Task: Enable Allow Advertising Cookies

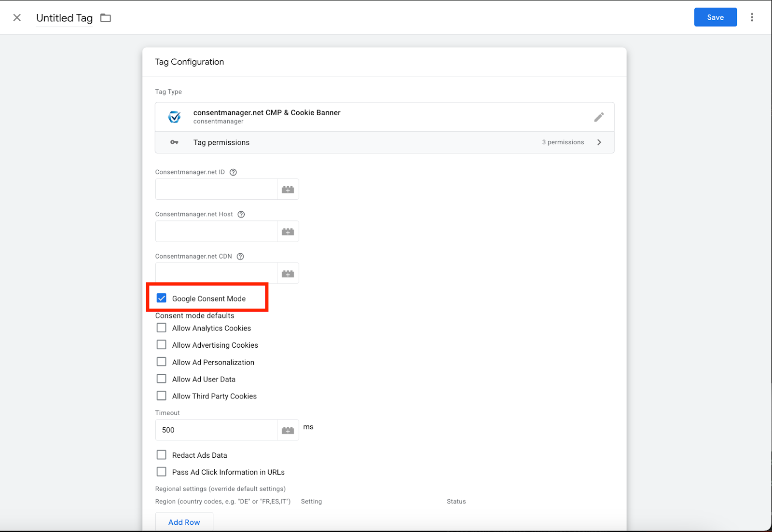Action: [162, 345]
